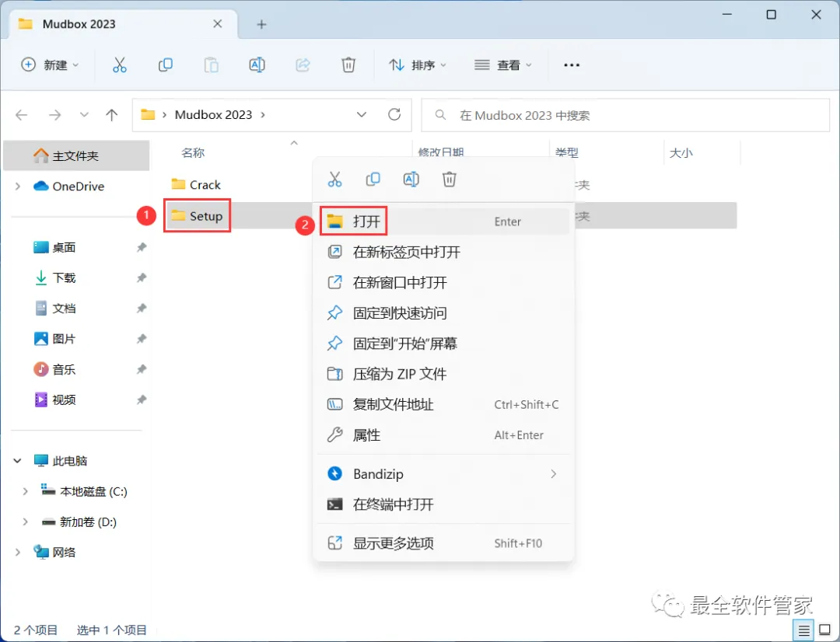840x642 pixels.
Task: Sort by 大小 column header
Action: click(681, 153)
